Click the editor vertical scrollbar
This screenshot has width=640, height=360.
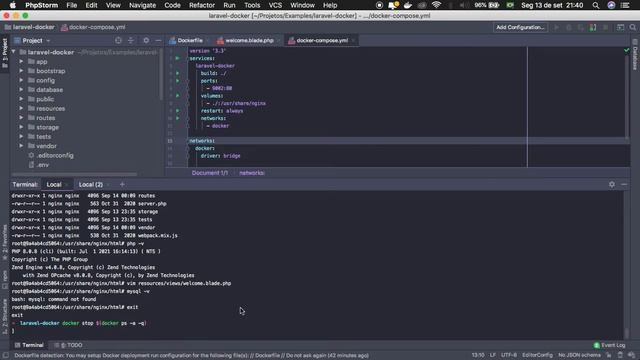627,96
